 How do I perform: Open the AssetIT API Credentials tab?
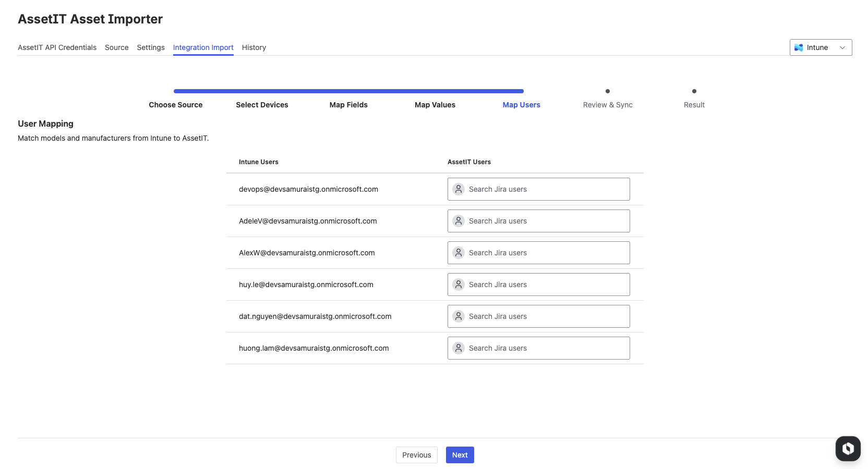tap(57, 47)
